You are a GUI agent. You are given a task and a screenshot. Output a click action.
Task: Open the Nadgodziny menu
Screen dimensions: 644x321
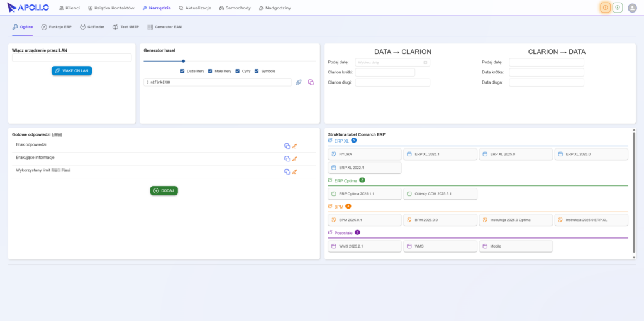(x=275, y=8)
